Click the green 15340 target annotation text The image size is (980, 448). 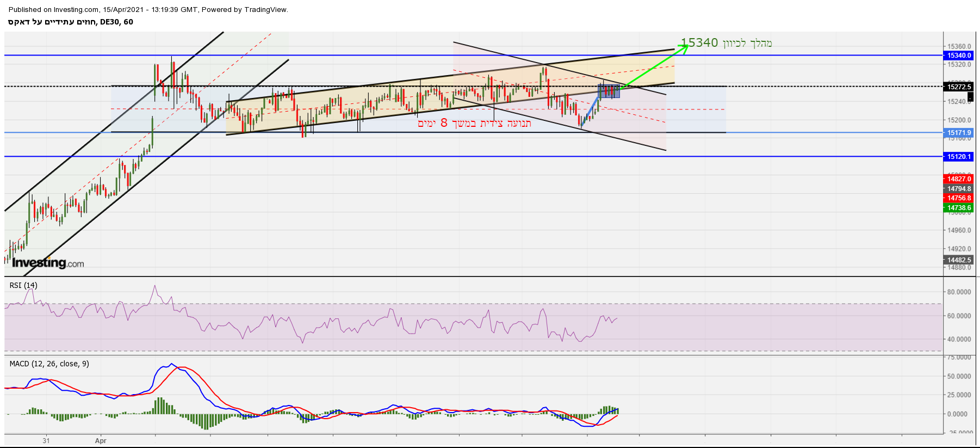click(x=726, y=43)
